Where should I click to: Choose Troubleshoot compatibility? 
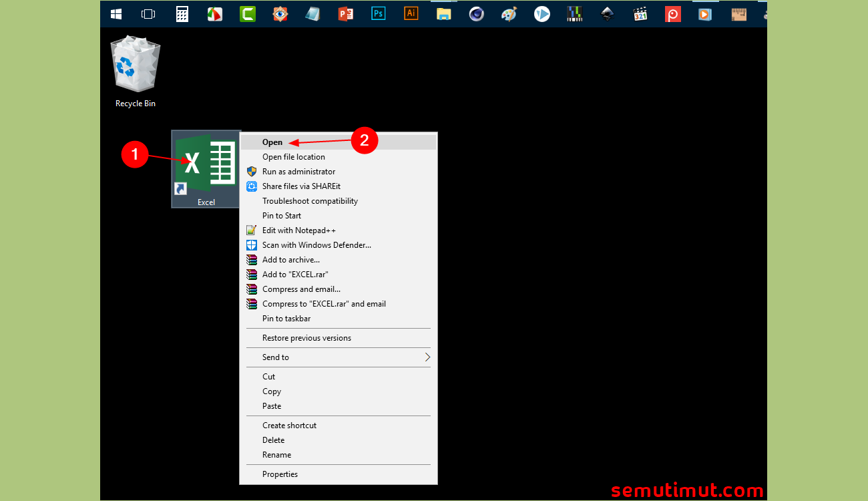pos(339,201)
